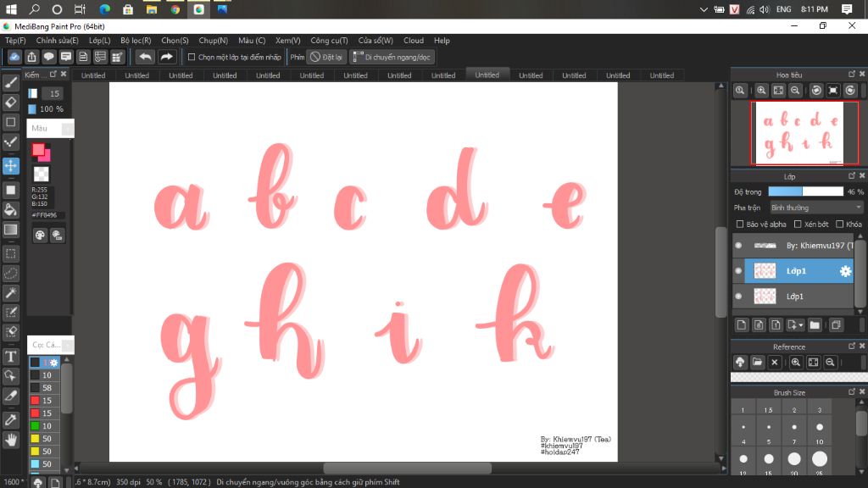Click the Redo arrow in toolbar
Viewport: 868px width, 488px height.
tap(166, 57)
